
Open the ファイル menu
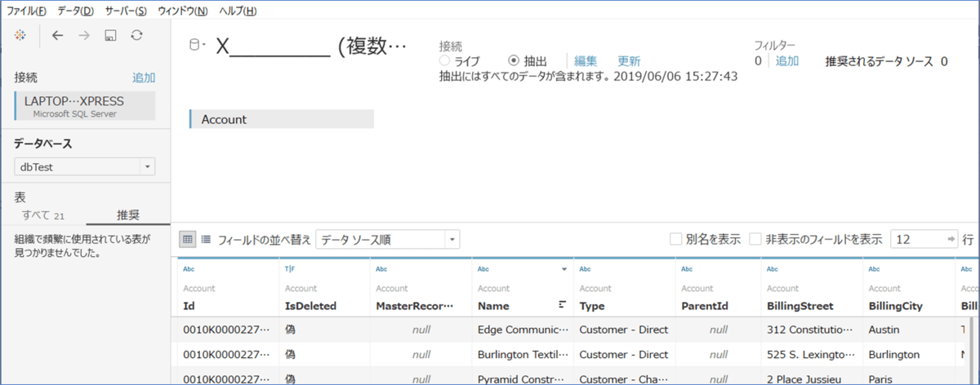[x=27, y=11]
